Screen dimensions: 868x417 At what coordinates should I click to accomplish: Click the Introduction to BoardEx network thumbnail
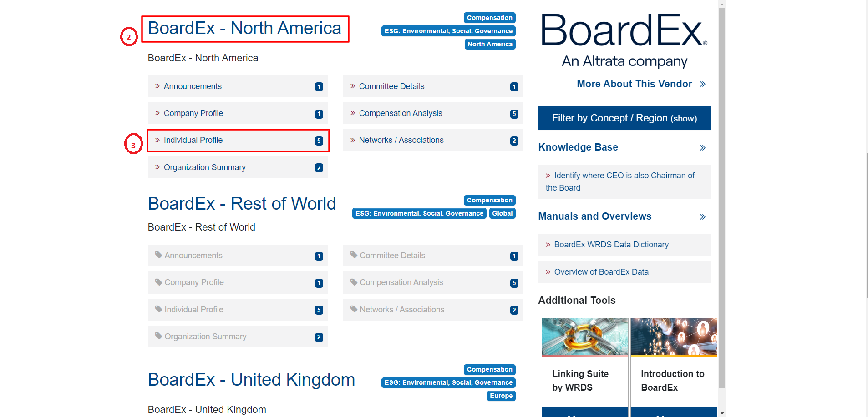[x=674, y=337]
